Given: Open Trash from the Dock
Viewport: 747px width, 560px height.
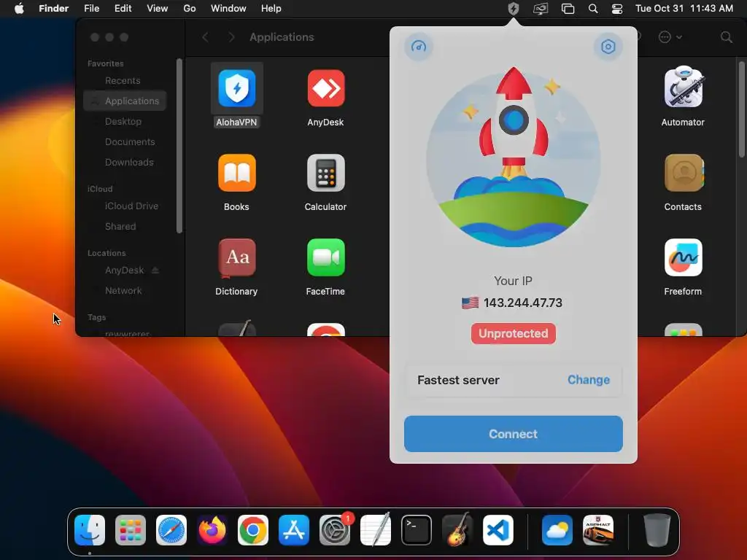Looking at the screenshot, I should 657,530.
